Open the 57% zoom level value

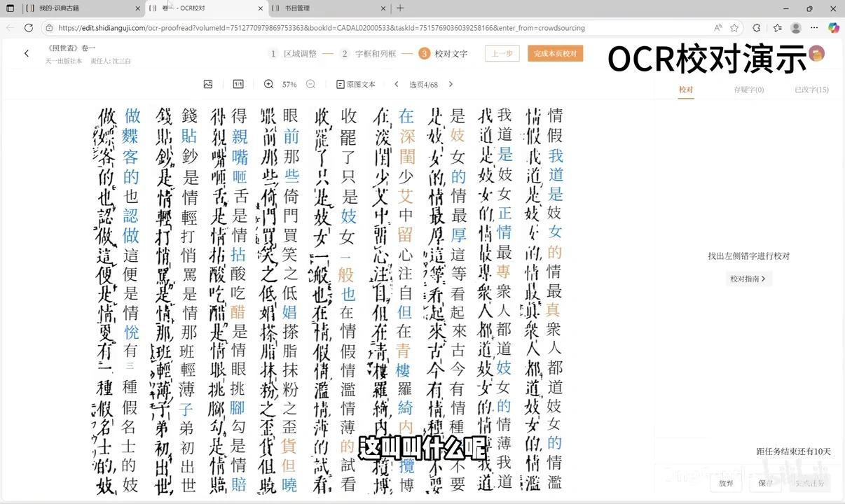pos(289,84)
